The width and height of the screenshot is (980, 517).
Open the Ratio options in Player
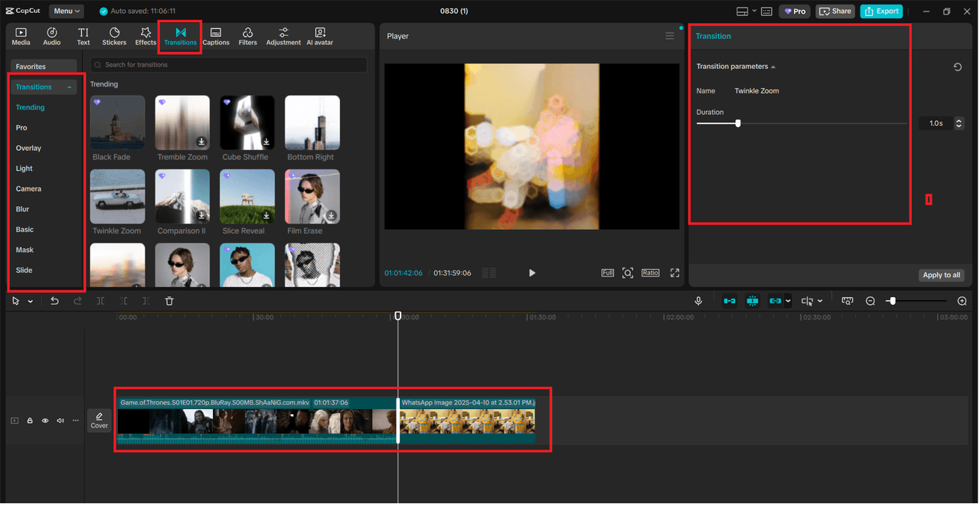tap(651, 273)
